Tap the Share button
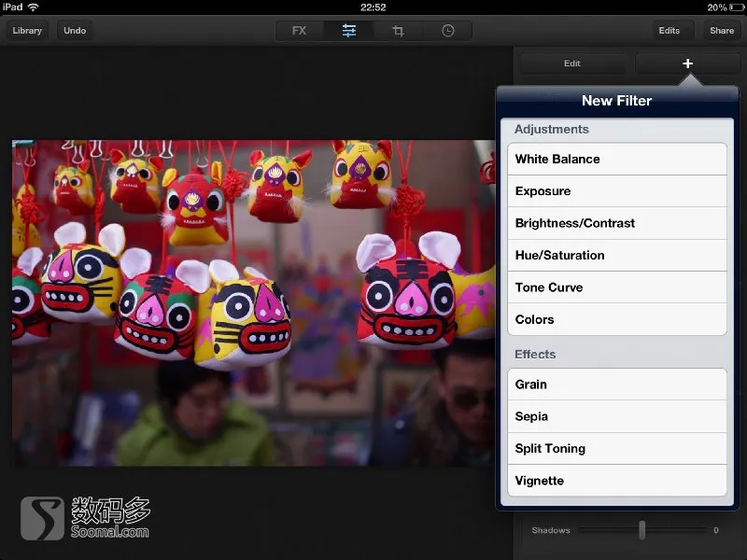Viewport: 747px width, 560px height. [722, 31]
